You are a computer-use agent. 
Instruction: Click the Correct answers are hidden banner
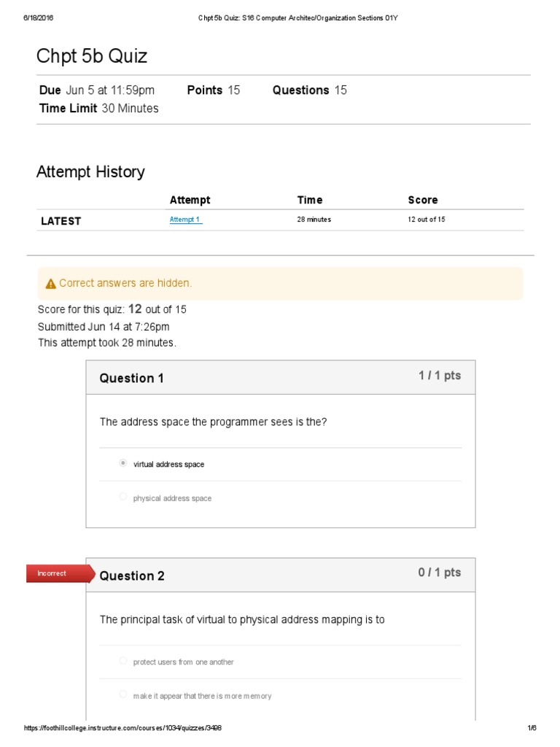pyautogui.click(x=125, y=283)
